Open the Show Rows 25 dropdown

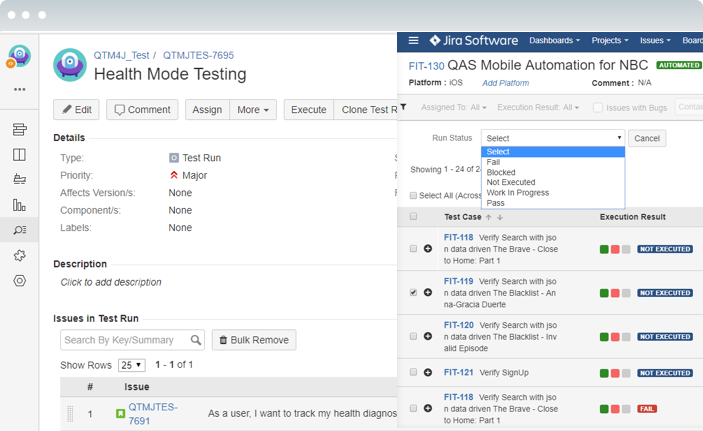tap(131, 365)
